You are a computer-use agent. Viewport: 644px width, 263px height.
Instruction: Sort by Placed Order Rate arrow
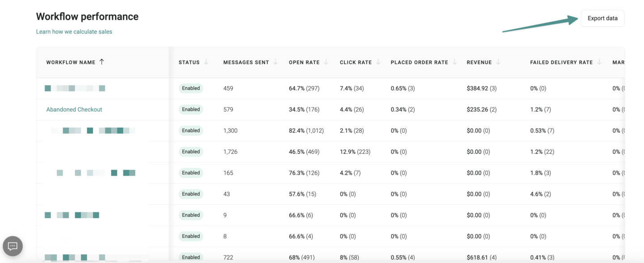point(454,62)
